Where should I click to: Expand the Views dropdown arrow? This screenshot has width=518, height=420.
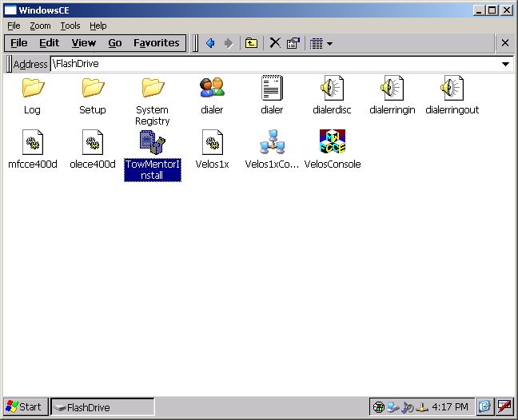pyautogui.click(x=329, y=44)
